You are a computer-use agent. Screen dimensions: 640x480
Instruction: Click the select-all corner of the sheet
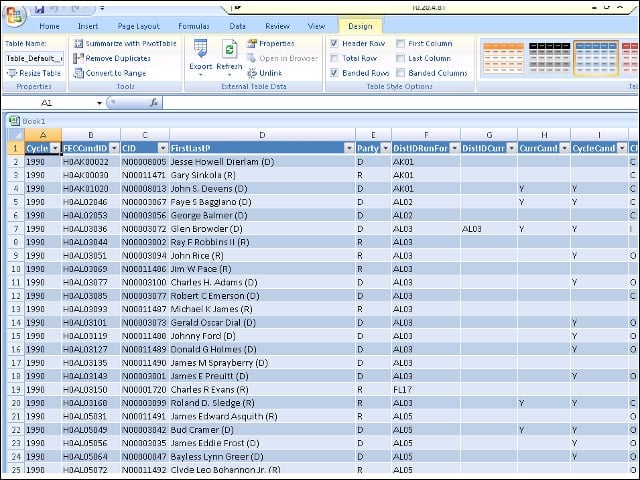(16, 135)
